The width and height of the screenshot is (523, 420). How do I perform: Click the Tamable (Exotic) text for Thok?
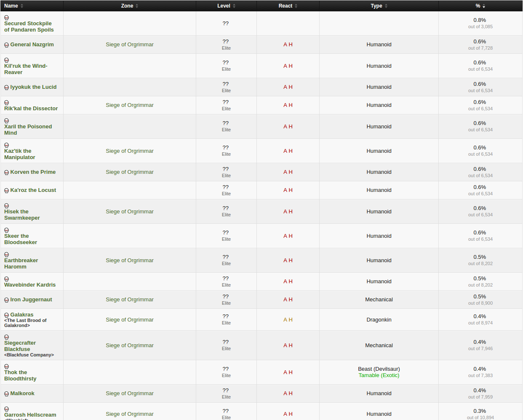click(x=379, y=375)
